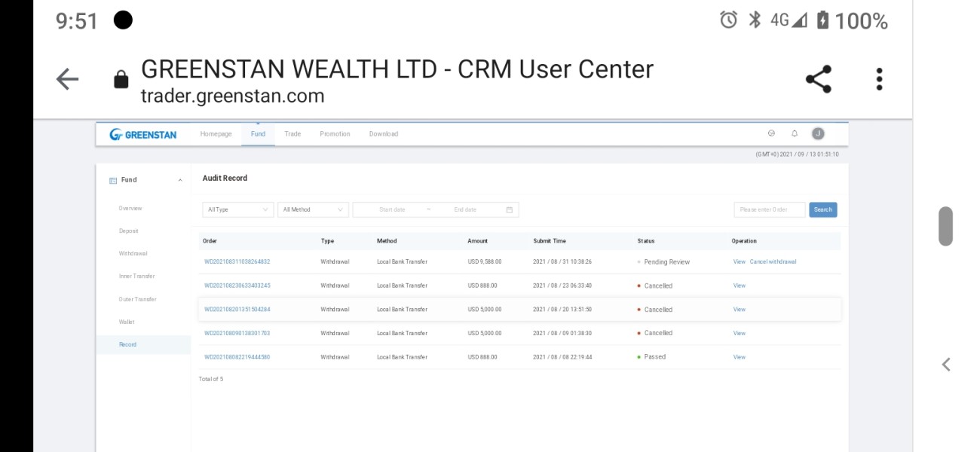The height and width of the screenshot is (452, 980).
Task: Open Withdrawal in the sidebar
Action: point(133,253)
